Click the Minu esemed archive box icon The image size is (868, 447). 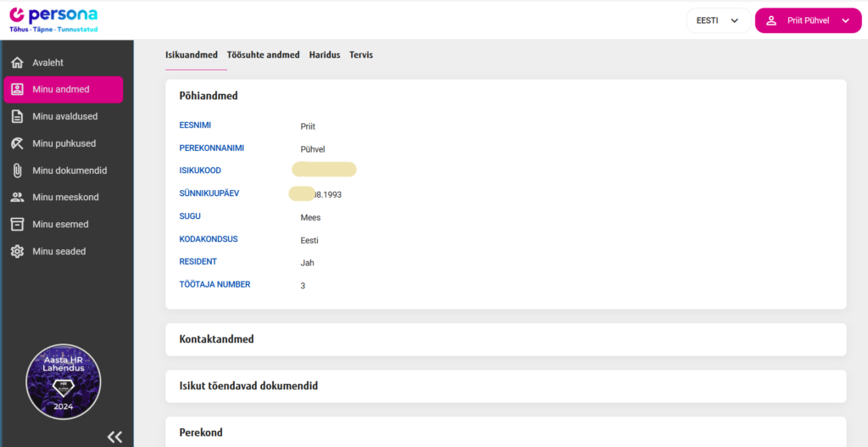[x=17, y=225]
